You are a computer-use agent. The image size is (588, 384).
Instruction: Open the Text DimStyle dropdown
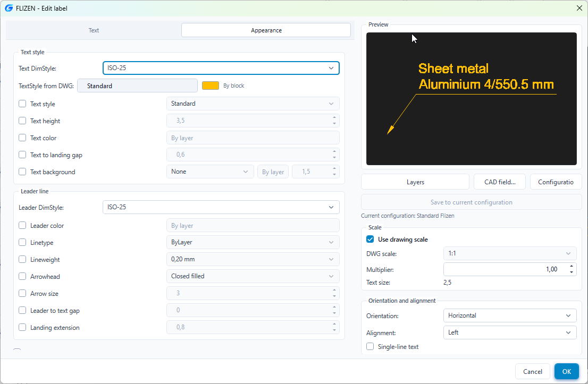221,68
